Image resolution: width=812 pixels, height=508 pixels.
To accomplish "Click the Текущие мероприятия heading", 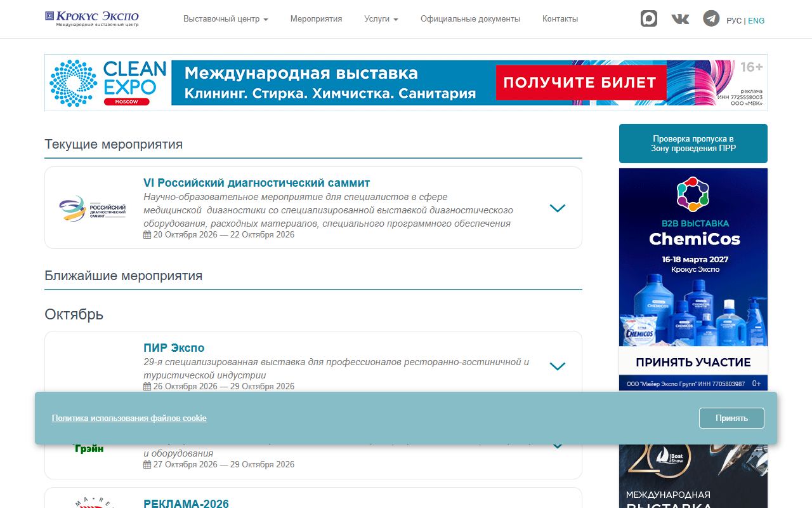I will (114, 144).
